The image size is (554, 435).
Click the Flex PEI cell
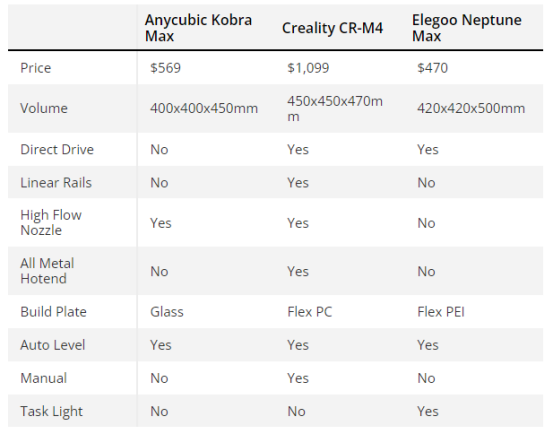(x=441, y=312)
